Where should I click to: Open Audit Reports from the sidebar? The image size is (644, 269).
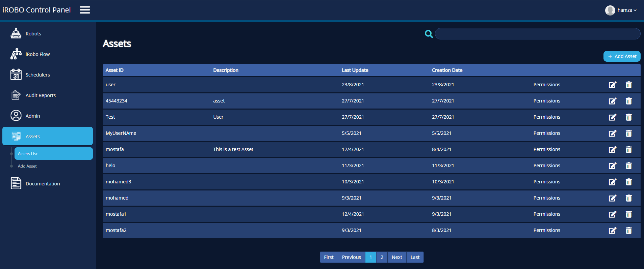point(41,95)
